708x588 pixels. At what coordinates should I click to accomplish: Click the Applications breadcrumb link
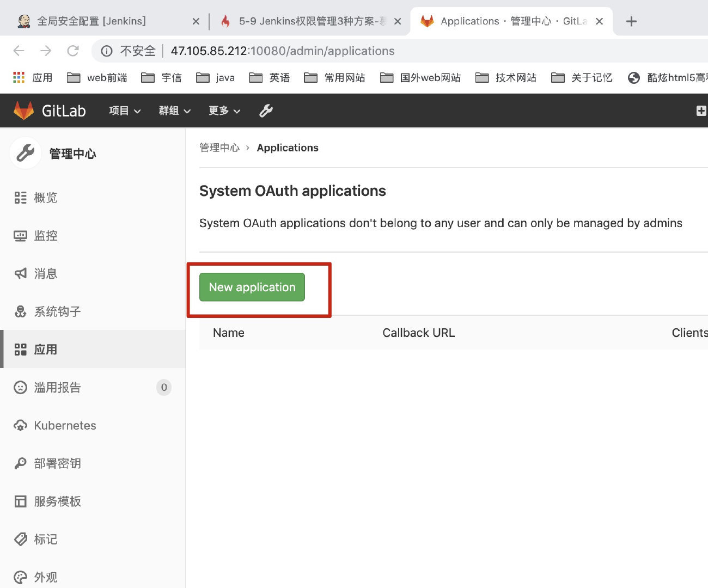click(288, 148)
